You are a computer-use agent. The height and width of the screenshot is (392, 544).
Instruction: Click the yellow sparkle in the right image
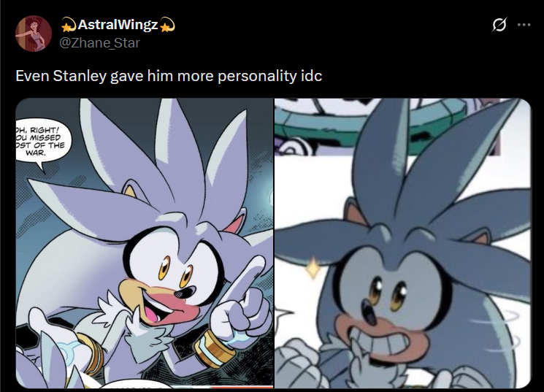point(313,268)
